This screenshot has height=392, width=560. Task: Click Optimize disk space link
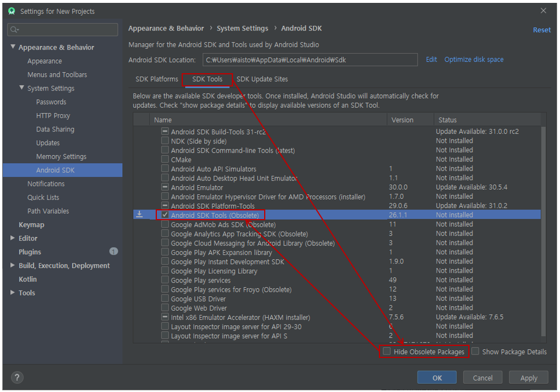474,59
